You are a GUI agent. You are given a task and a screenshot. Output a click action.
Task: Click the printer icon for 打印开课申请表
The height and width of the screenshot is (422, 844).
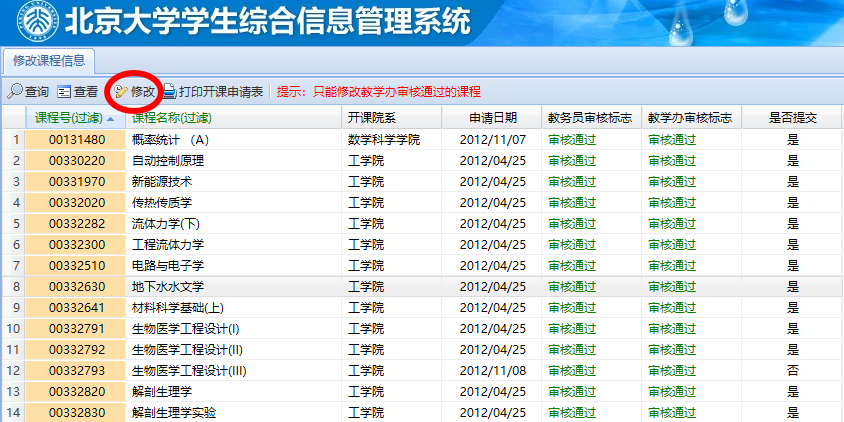pos(170,91)
